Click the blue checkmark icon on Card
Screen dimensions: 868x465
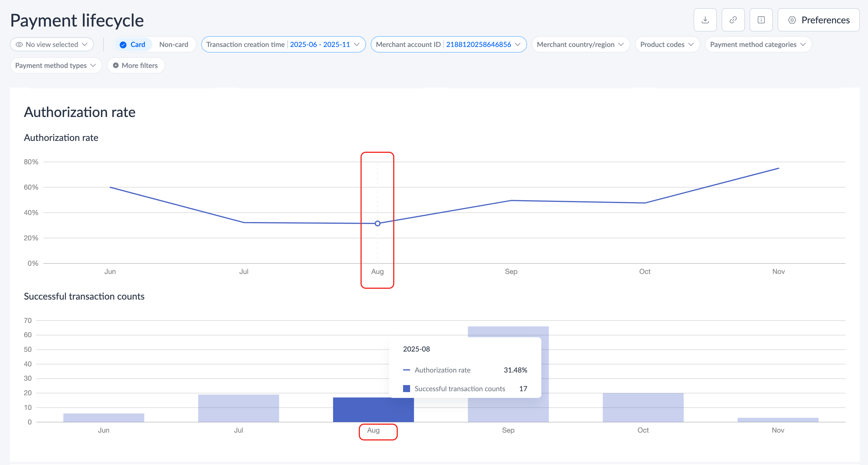tap(123, 44)
